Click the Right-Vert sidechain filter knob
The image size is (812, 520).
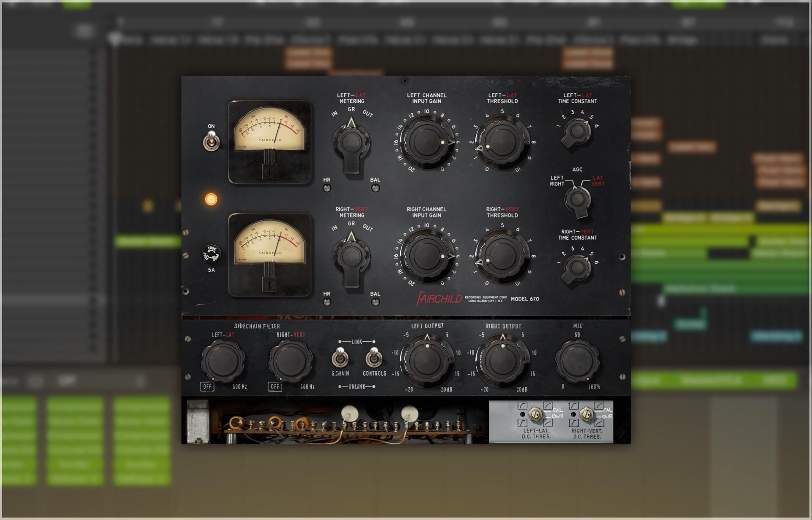coord(291,361)
